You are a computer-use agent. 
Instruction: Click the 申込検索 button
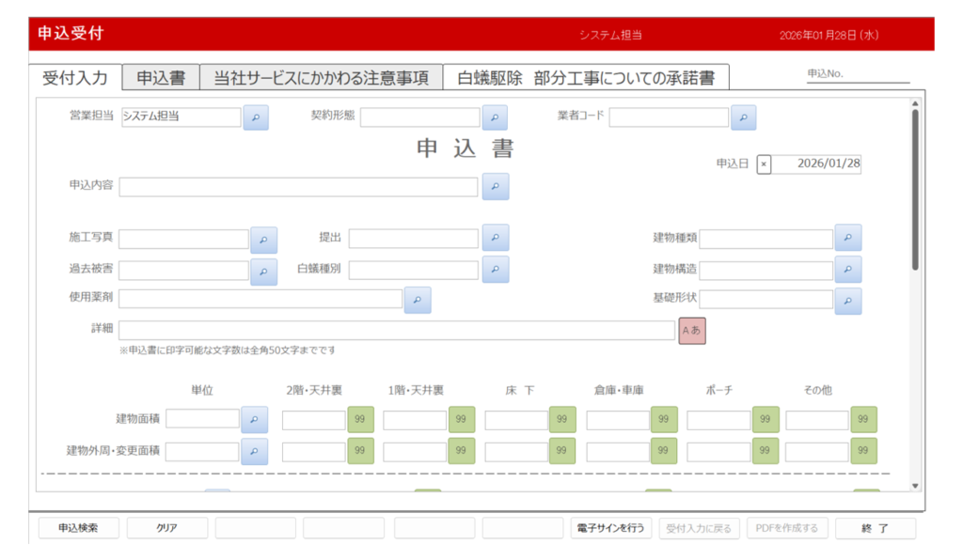tap(79, 528)
